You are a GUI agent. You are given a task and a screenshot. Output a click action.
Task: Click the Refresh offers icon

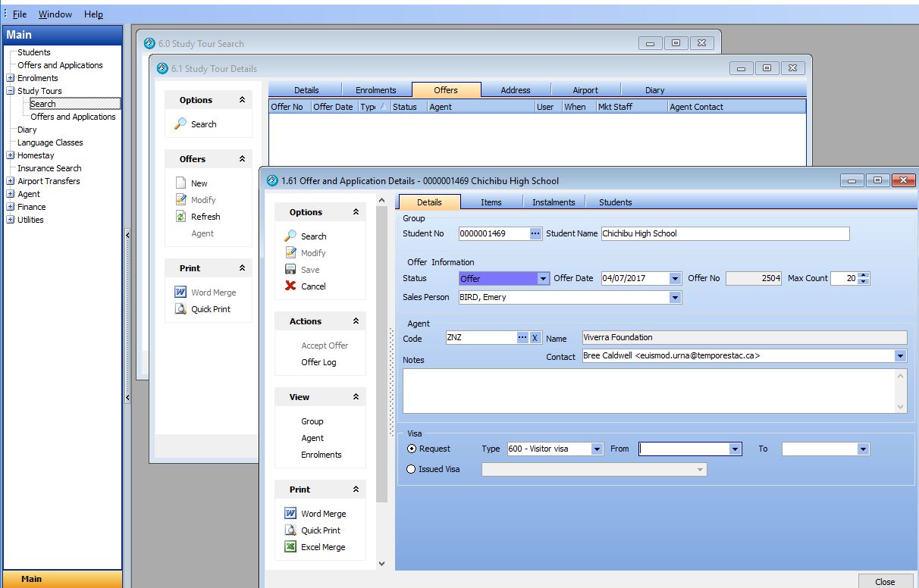click(x=180, y=217)
